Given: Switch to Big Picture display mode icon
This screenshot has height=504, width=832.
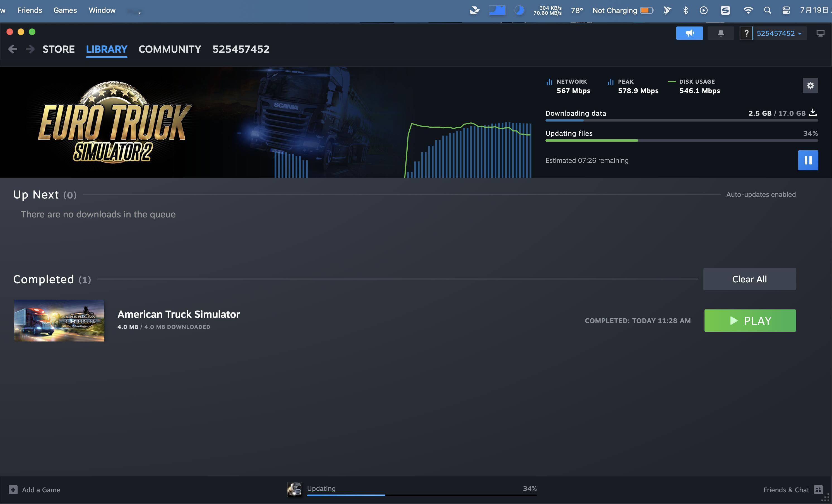Looking at the screenshot, I should (x=820, y=33).
